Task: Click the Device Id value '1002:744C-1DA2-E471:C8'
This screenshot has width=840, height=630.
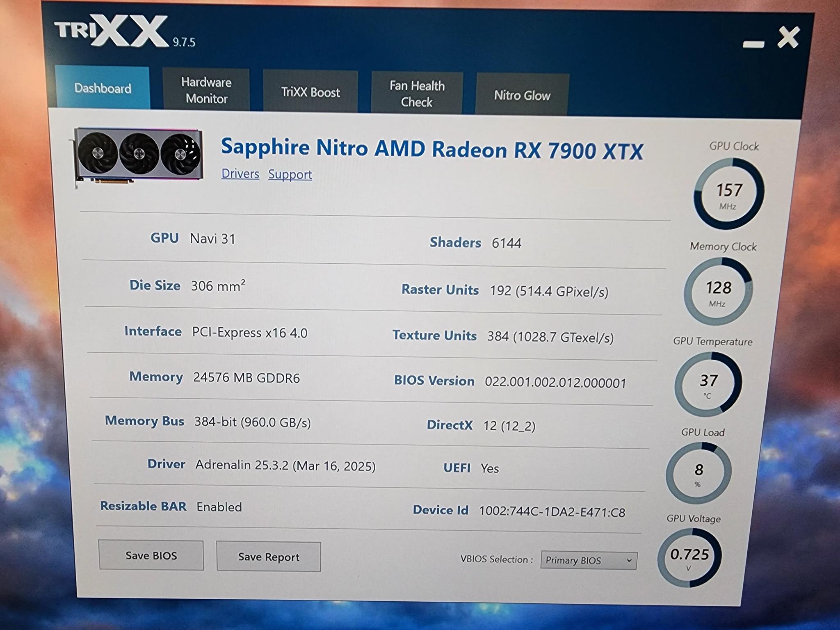Action: pos(552,512)
